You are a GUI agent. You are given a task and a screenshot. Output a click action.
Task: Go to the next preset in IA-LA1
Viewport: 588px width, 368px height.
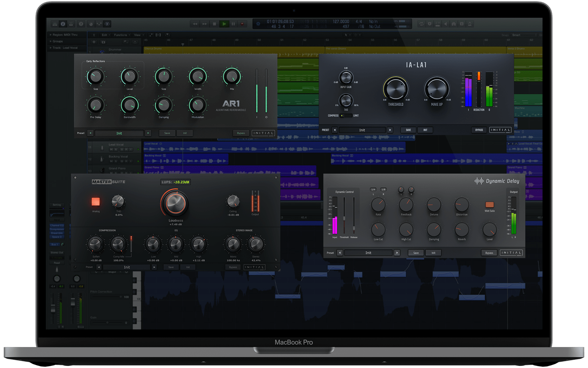390,130
